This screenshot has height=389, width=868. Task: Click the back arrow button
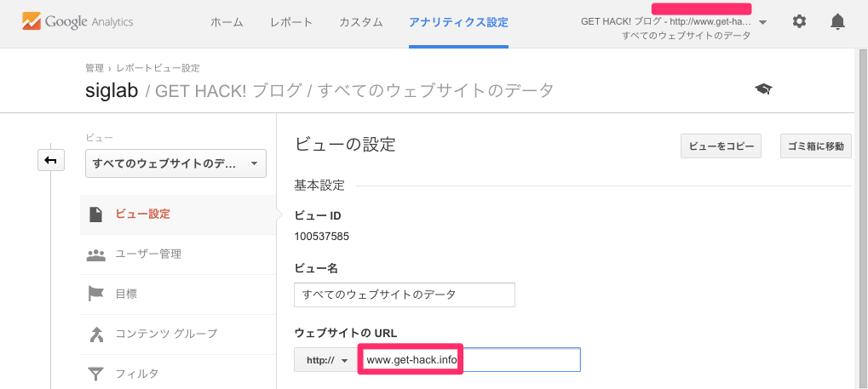[x=51, y=161]
